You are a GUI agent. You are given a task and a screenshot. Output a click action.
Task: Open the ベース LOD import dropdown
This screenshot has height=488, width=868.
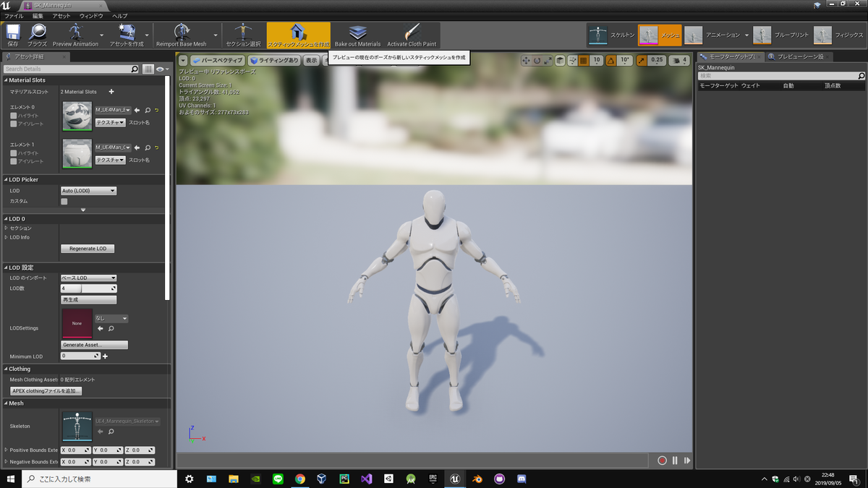(x=88, y=278)
